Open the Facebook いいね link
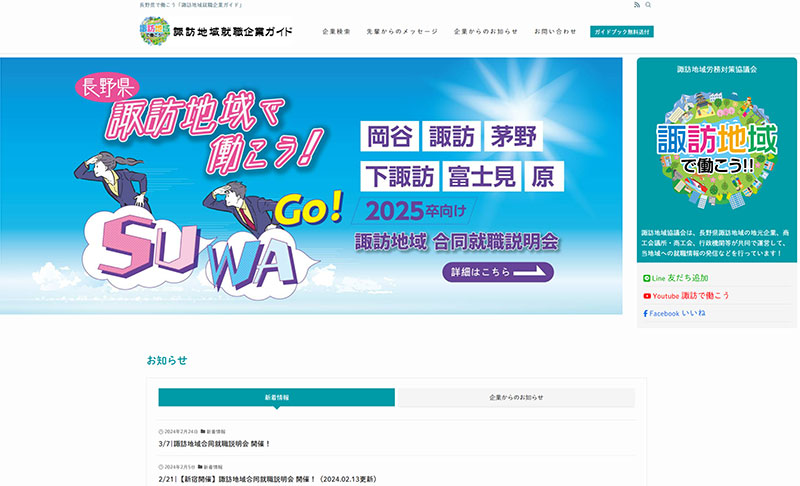The image size is (800, 486). coord(674,313)
